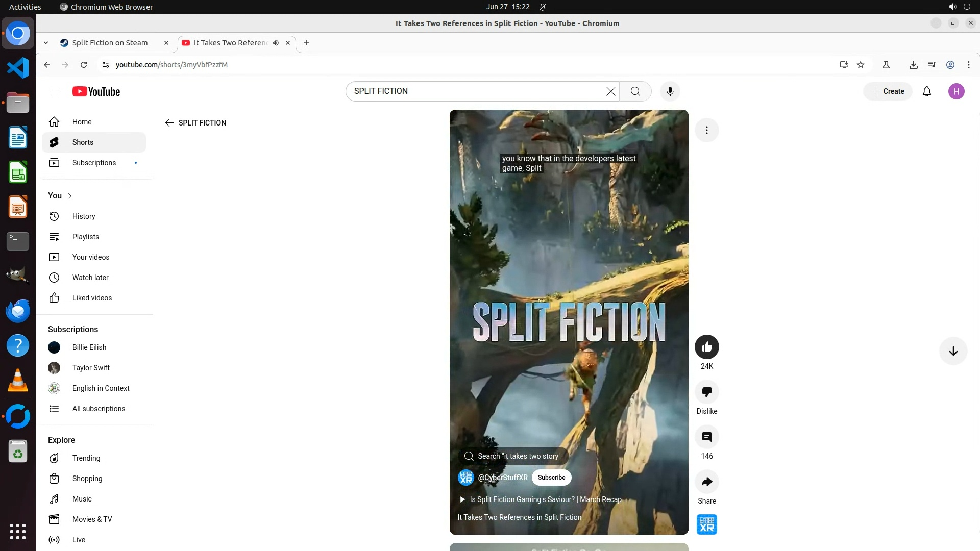Like the Split Fiction short
Screen dimensions: 980x551
click(706, 347)
